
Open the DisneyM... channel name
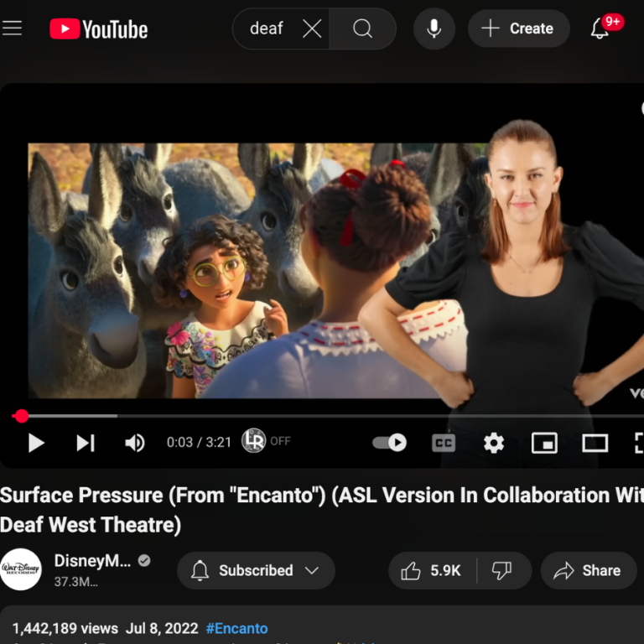(x=92, y=561)
